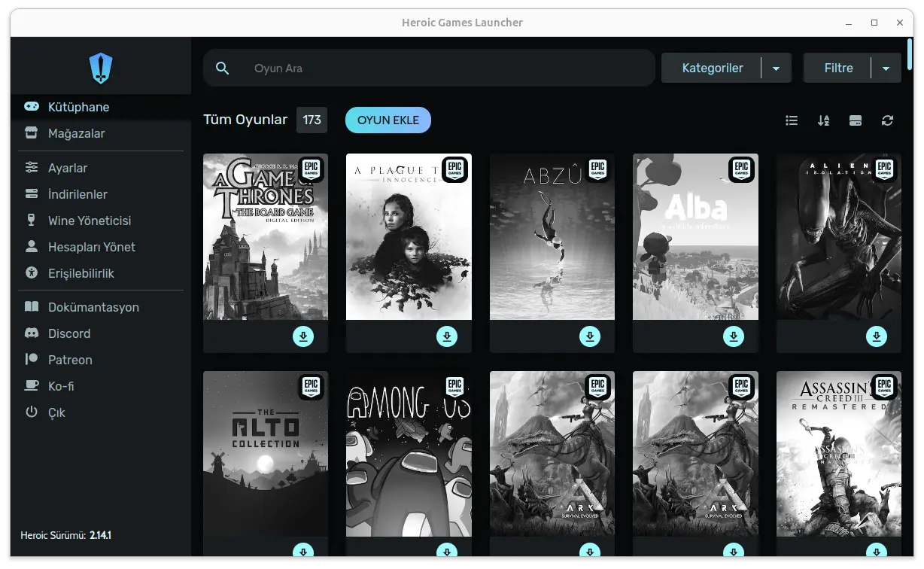Open Wine Yöneticisi manager
This screenshot has width=924, height=569.
pyautogui.click(x=101, y=221)
